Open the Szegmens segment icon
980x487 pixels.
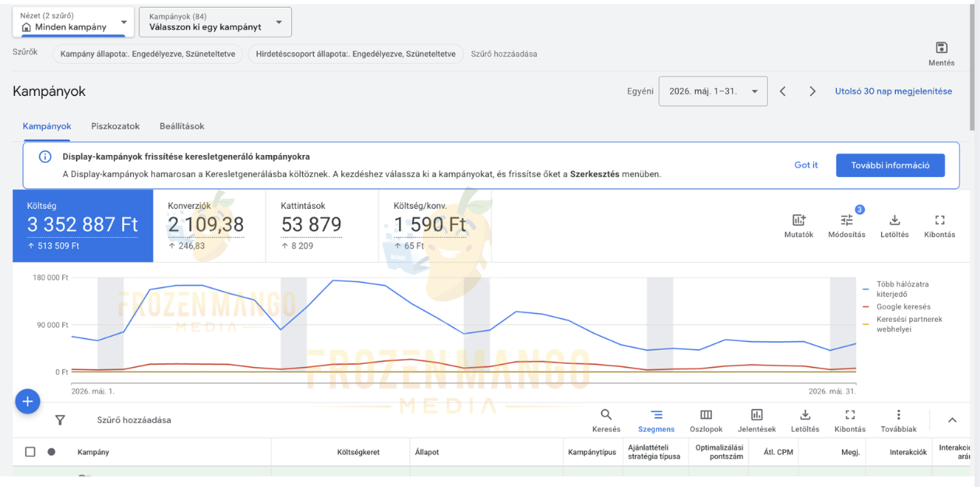pos(657,415)
